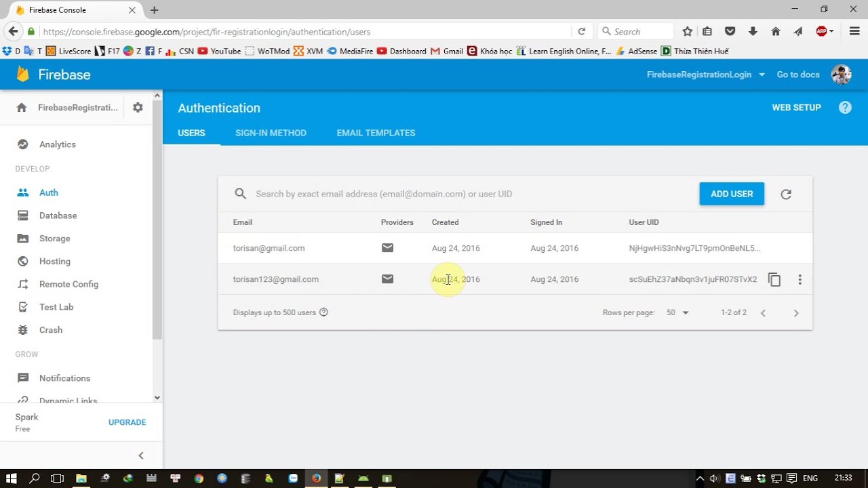868x488 pixels.
Task: Copy UID of torisan123@gmail.com
Action: 774,279
